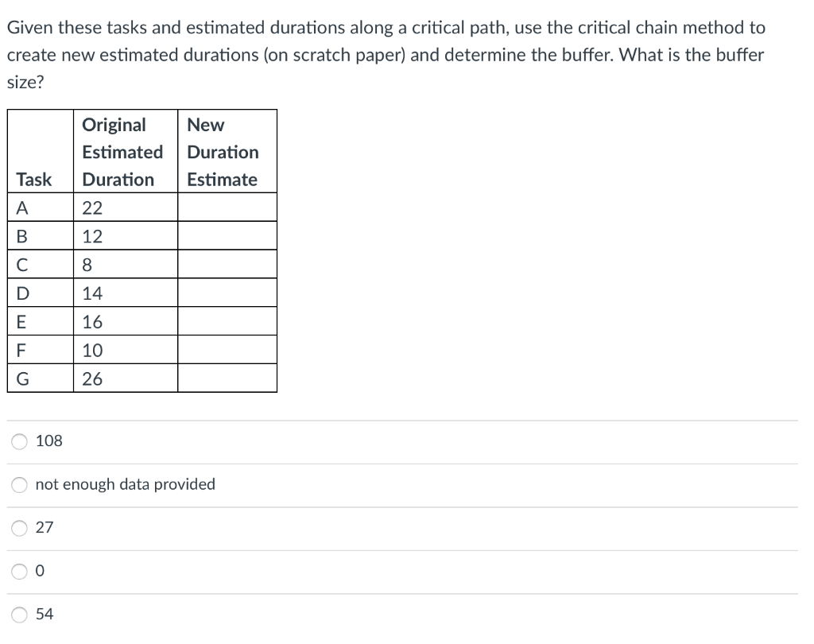Screen dimensions: 814x644
Task: Select the answer option 27
Action: click(19, 527)
